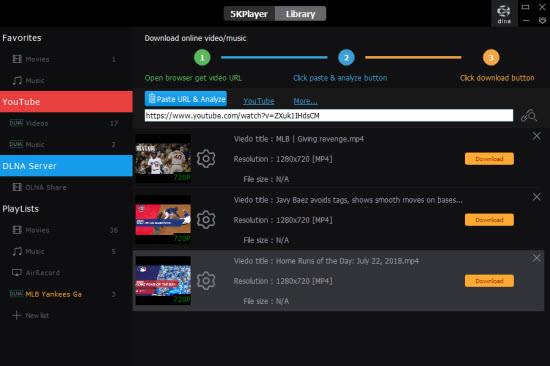
Task: Open the AirRecord playlist
Action: point(66,273)
